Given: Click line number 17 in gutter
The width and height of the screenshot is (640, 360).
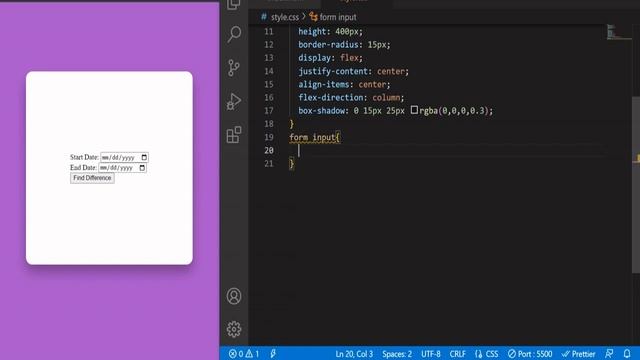Looking at the screenshot, I should coord(269,111).
